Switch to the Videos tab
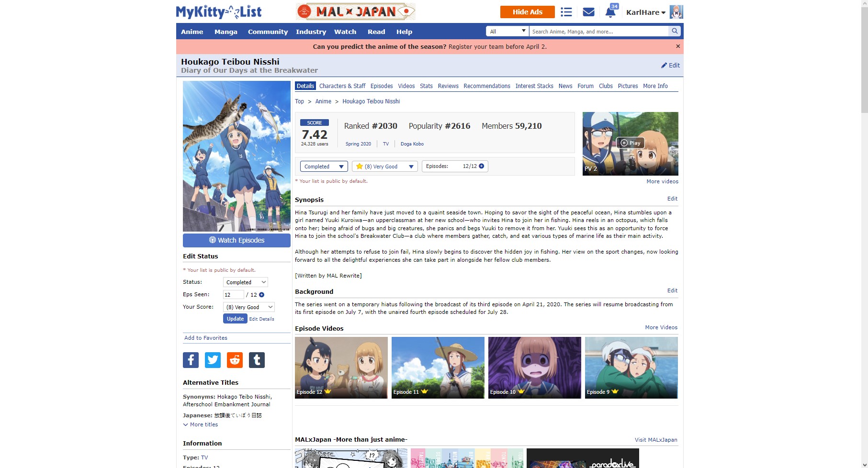The image size is (868, 468). (406, 86)
